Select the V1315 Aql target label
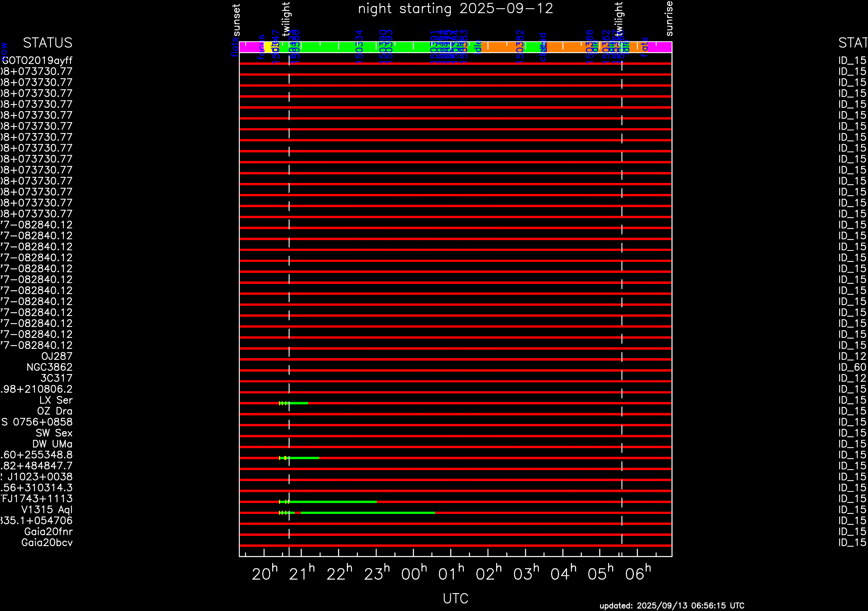Image resolution: width=868 pixels, height=611 pixels. point(46,509)
